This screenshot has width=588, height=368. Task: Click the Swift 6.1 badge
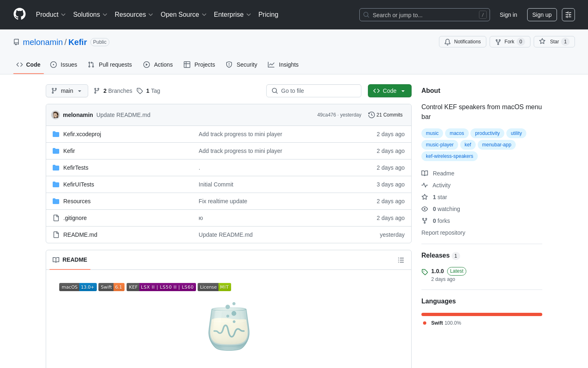[111, 287]
